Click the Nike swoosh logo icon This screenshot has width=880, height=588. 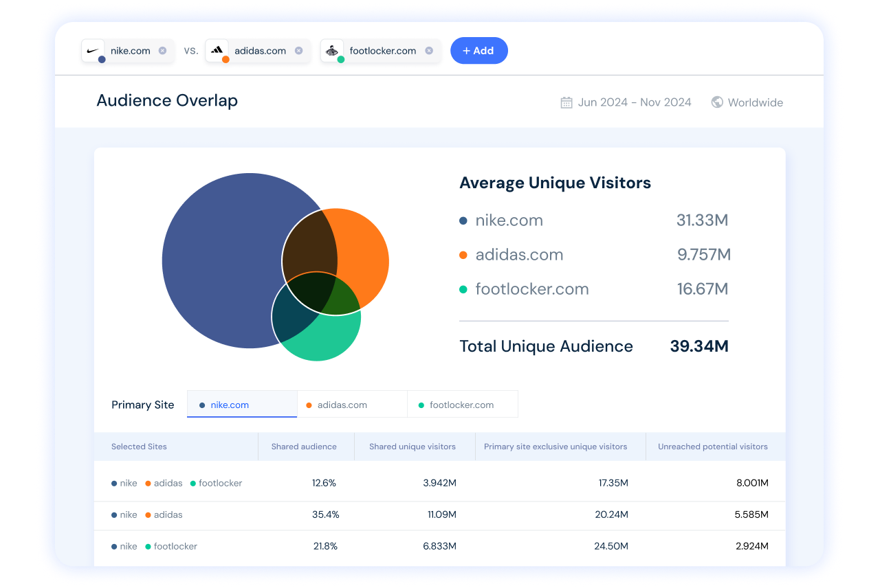93,50
